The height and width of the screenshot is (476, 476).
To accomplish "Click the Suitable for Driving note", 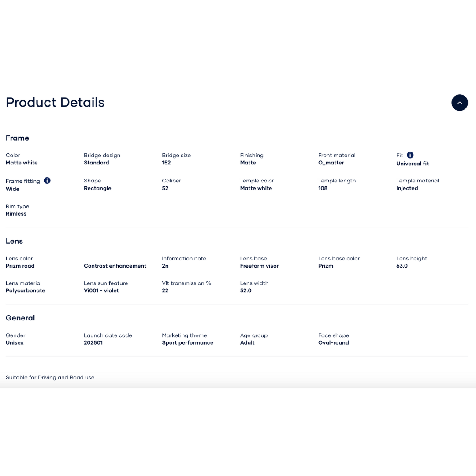I will [50, 377].
